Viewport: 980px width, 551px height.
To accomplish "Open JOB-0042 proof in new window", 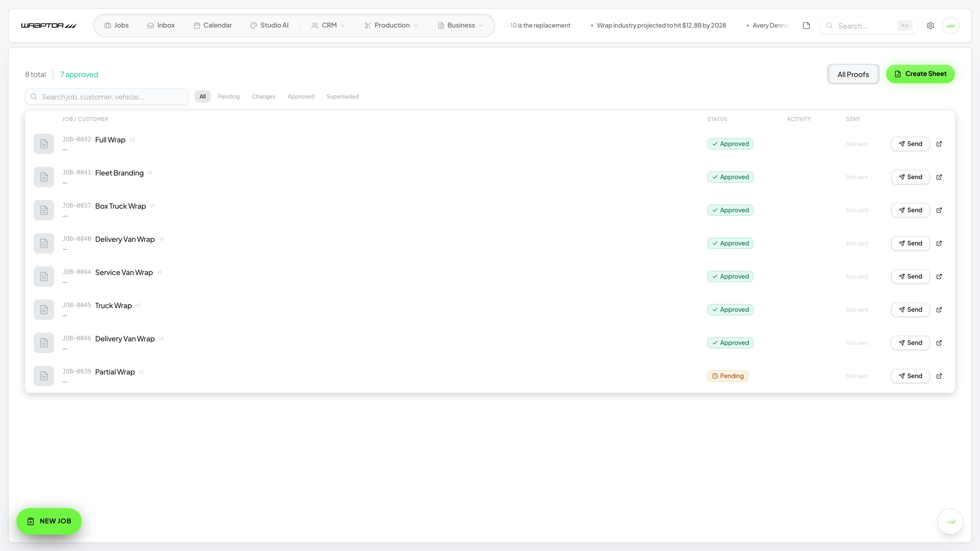I will point(939,144).
